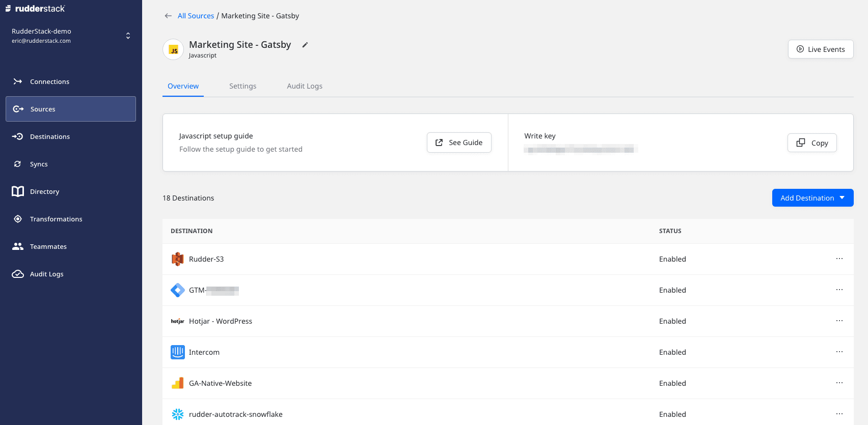Click the Hotjar logo icon
Screen dimensions: 868x425
[x=177, y=321]
